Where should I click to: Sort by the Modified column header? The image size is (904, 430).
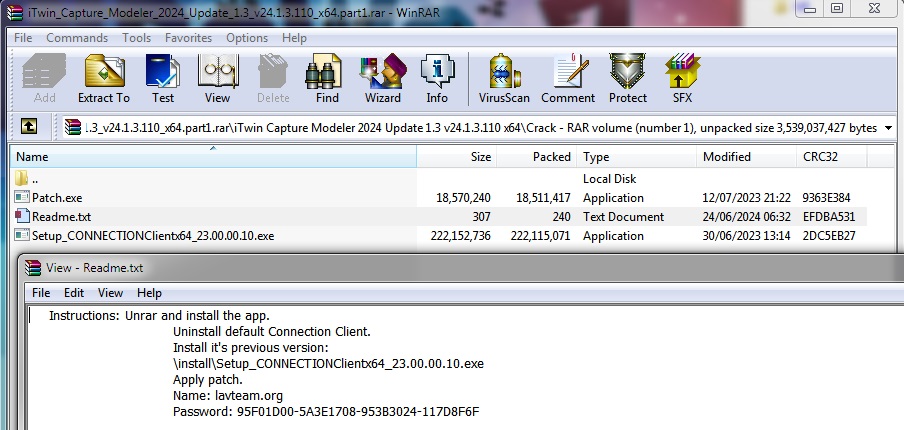point(746,157)
